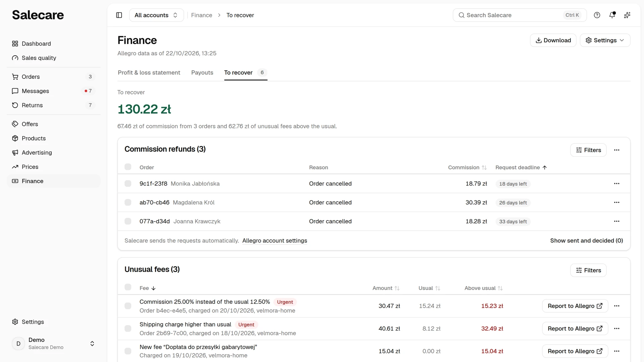
Task: Expand the Settings dropdown at top right
Action: click(605, 40)
